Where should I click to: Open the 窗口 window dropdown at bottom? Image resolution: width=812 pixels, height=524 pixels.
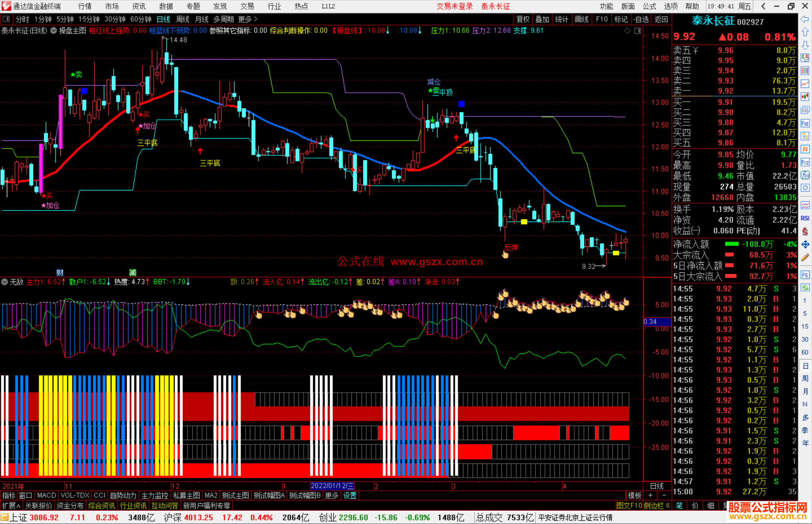click(x=26, y=496)
